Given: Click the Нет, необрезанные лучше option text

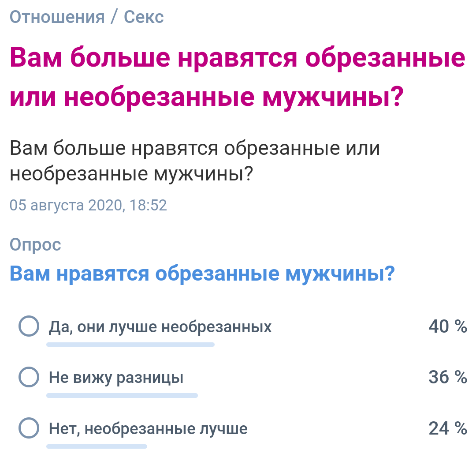Looking at the screenshot, I should pyautogui.click(x=148, y=429).
